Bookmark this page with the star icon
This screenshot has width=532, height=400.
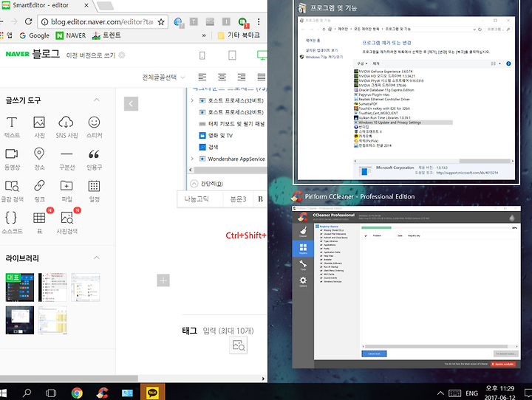pos(161,22)
